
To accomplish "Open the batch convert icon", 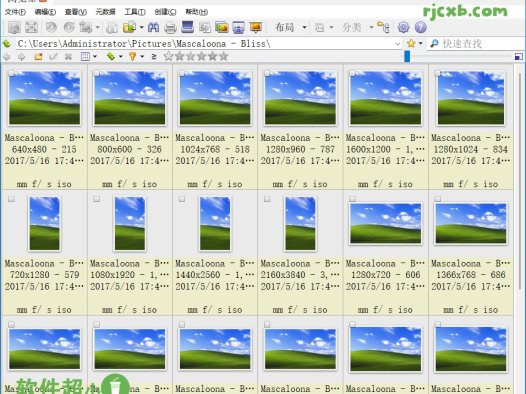I will point(205,27).
